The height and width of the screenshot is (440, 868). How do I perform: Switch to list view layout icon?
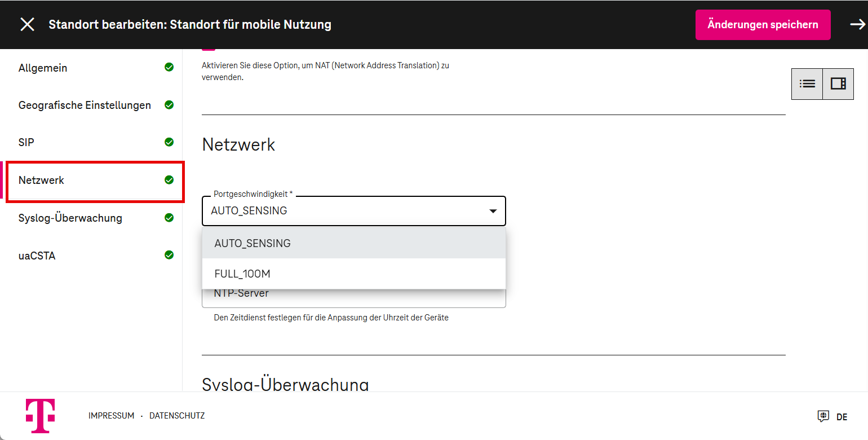click(807, 83)
